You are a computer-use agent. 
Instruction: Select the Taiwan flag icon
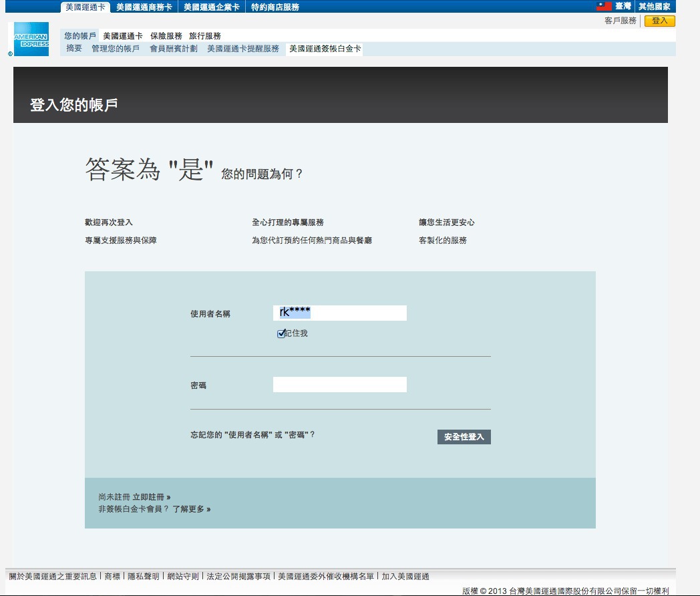click(604, 6)
